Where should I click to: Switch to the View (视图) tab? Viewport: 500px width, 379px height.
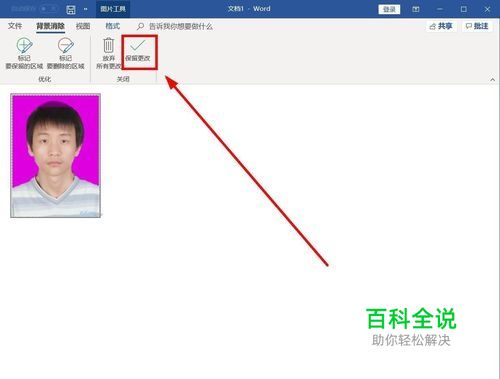[83, 26]
